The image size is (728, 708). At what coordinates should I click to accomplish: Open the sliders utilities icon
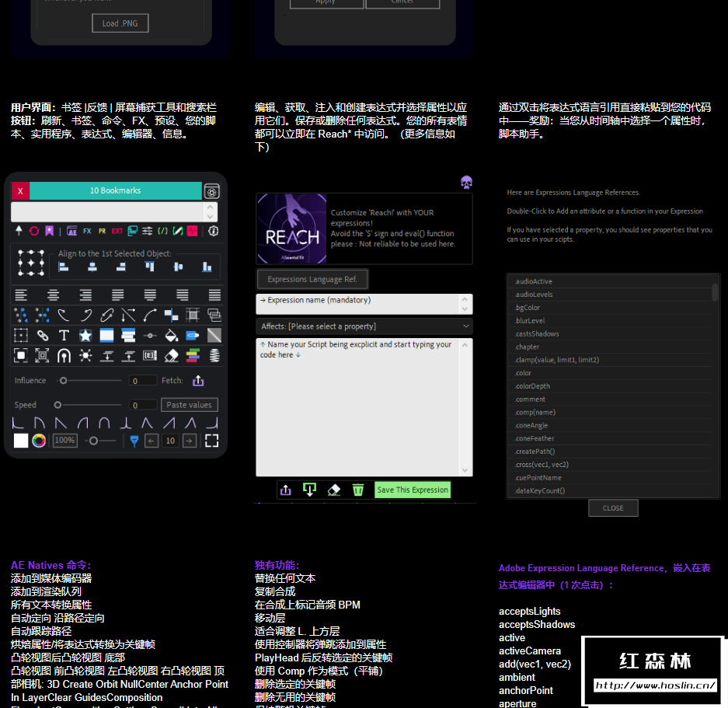coord(147,231)
